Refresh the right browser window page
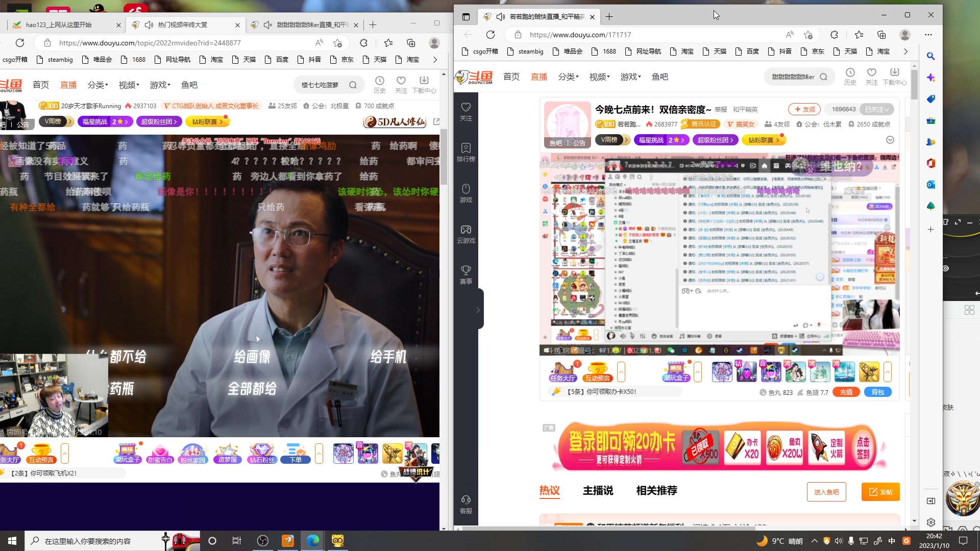This screenshot has height=551, width=980. [x=491, y=35]
